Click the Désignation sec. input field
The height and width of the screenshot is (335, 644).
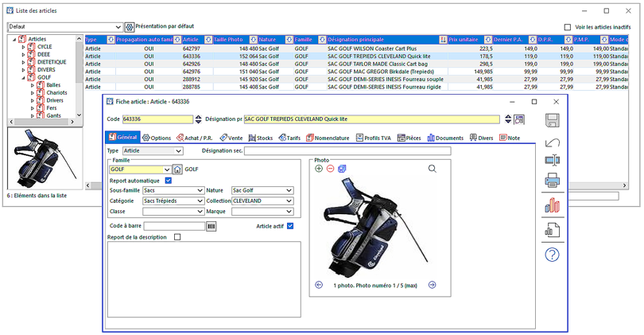point(347,150)
